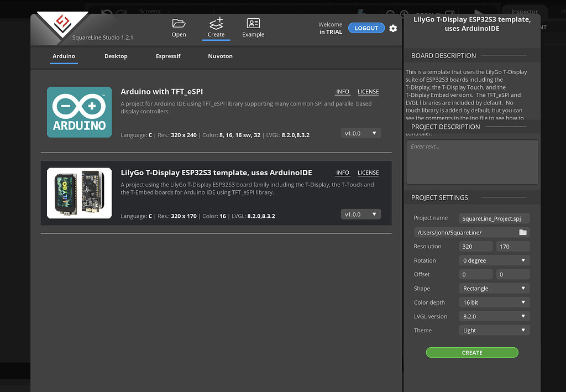This screenshot has width=566, height=392.
Task: Click the Project name input field
Action: tap(494, 218)
